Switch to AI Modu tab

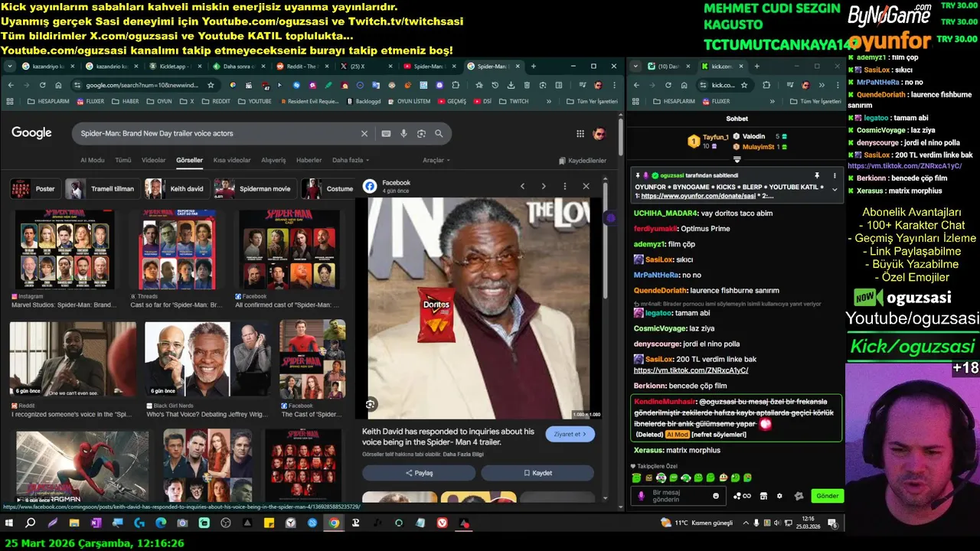(x=92, y=160)
